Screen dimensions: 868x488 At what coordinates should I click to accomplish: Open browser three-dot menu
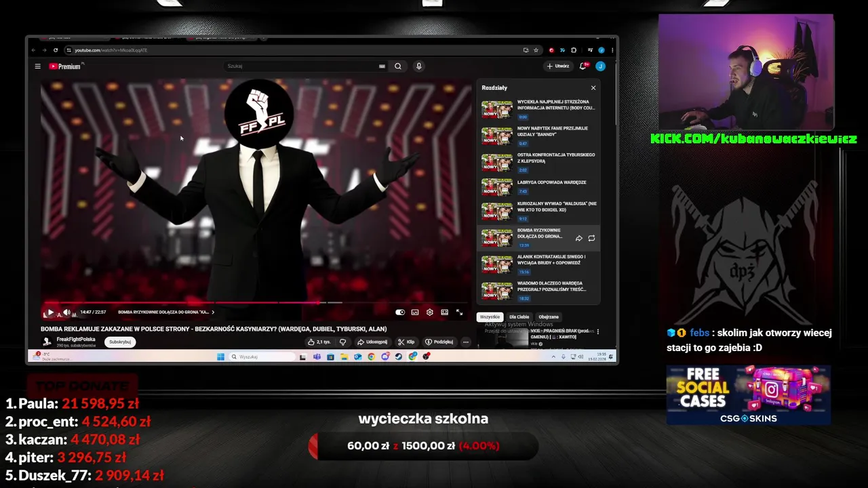(612, 50)
